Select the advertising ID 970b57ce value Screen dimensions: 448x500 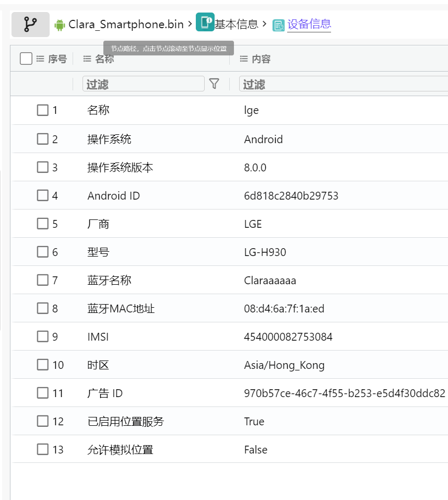pos(345,393)
